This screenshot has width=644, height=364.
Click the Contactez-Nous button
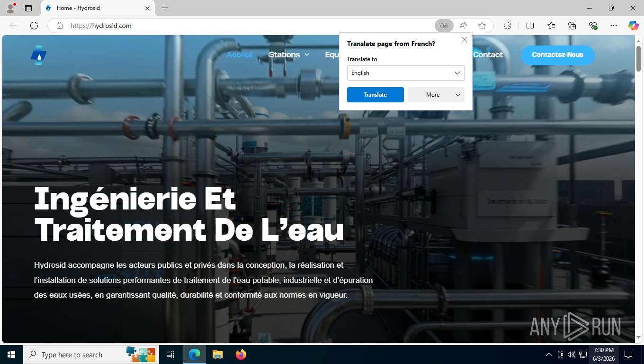coord(557,55)
